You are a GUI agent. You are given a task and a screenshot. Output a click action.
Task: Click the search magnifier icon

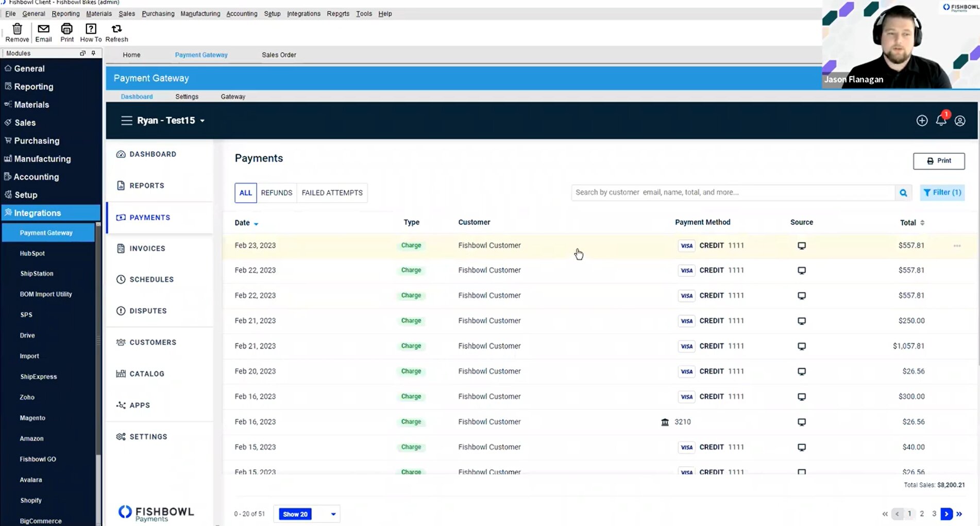point(903,193)
